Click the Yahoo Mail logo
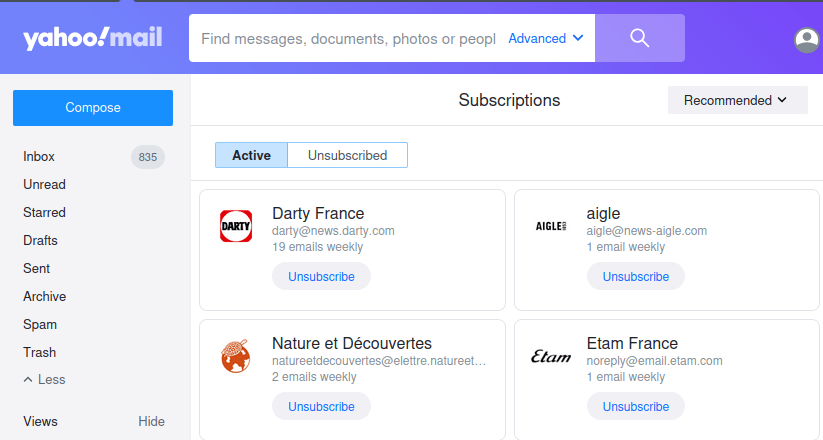 pos(92,38)
